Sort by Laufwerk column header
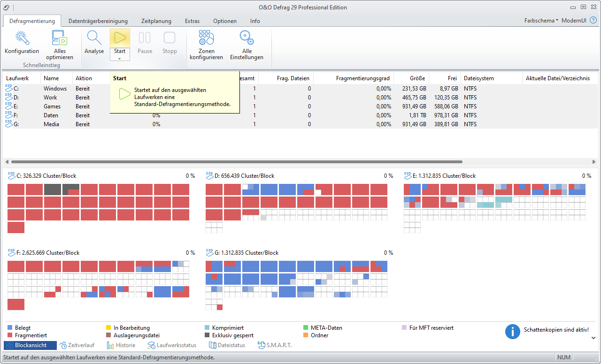Screen dimensions: 601x364 (x=22, y=78)
